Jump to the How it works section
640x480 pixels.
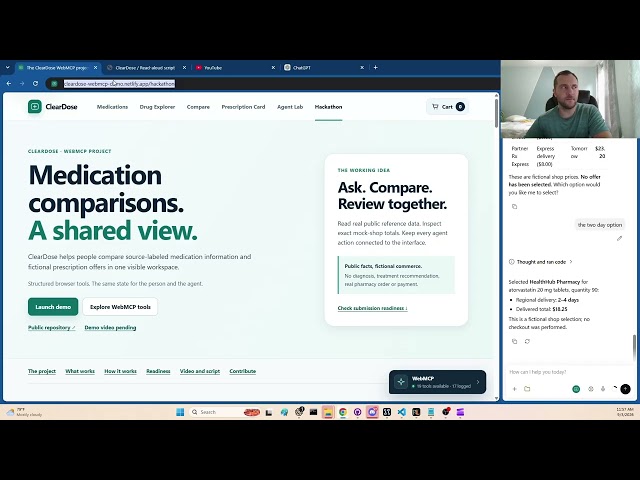(x=120, y=371)
